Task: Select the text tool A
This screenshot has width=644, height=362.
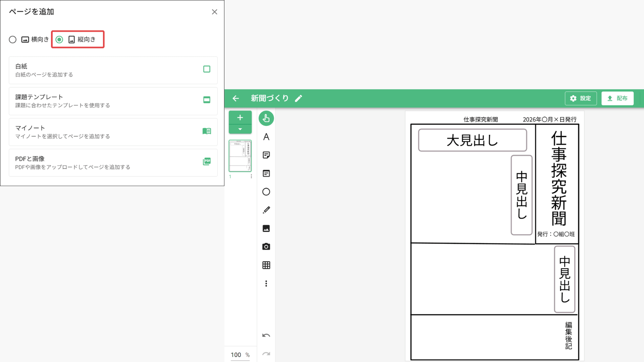Action: point(266,137)
